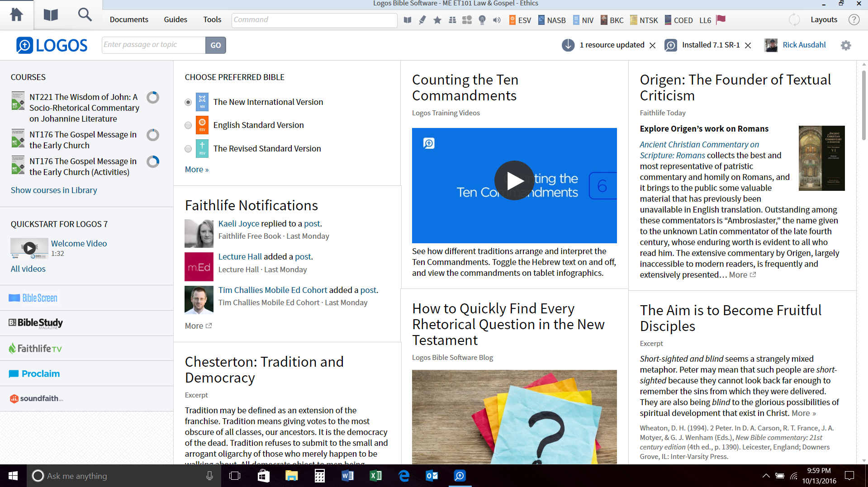
Task: Select the highlighter pen toolbar icon
Action: click(422, 20)
